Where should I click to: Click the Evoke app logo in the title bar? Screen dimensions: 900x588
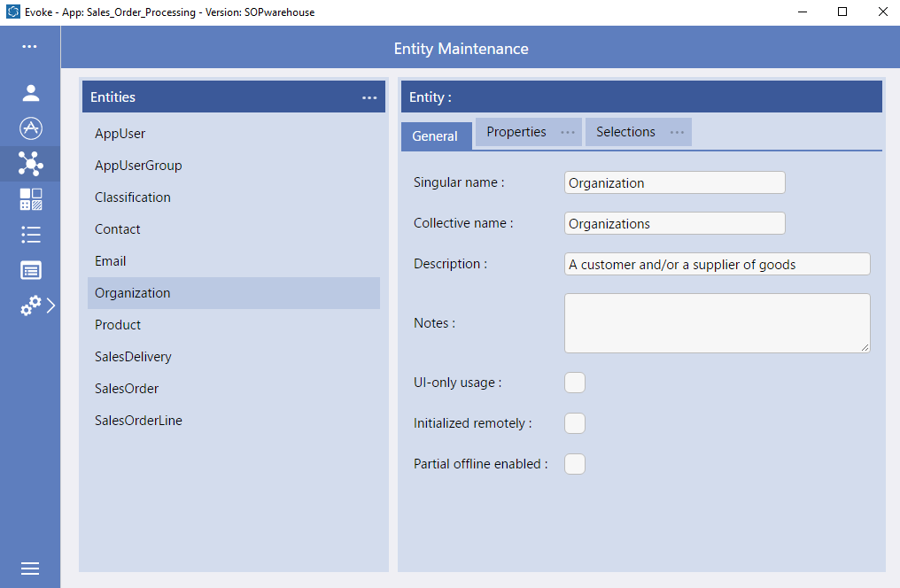click(12, 12)
